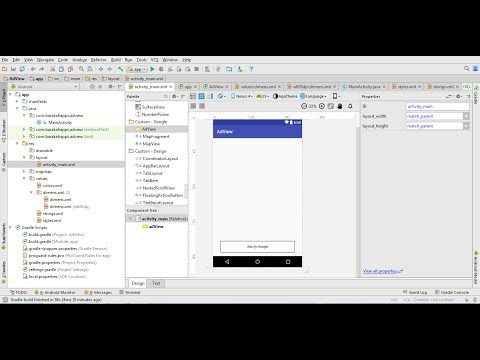Open the Build menu
The image size is (480, 360).
tap(116, 60)
